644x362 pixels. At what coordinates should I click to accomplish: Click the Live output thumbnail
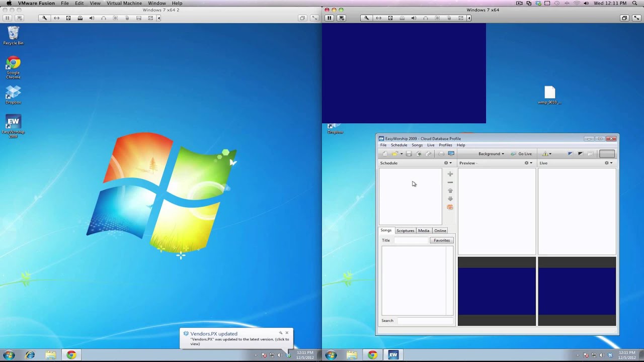(x=577, y=292)
